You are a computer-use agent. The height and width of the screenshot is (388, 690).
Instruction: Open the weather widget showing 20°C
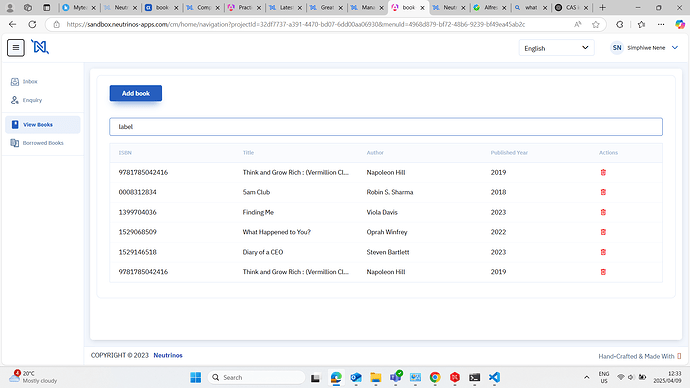[x=33, y=377]
